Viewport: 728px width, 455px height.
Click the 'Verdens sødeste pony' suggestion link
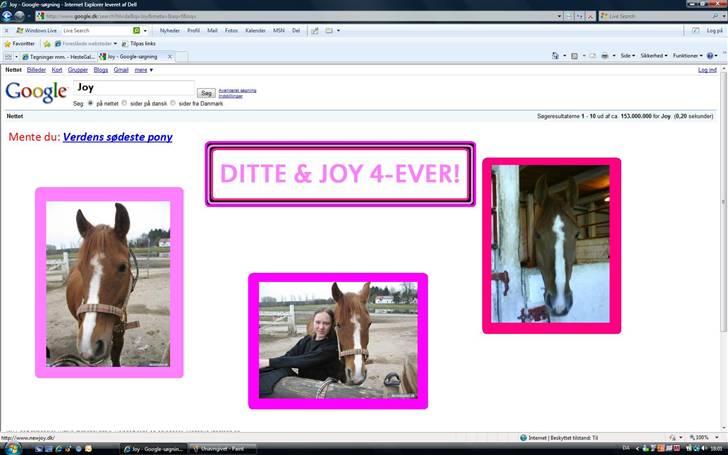click(x=117, y=137)
